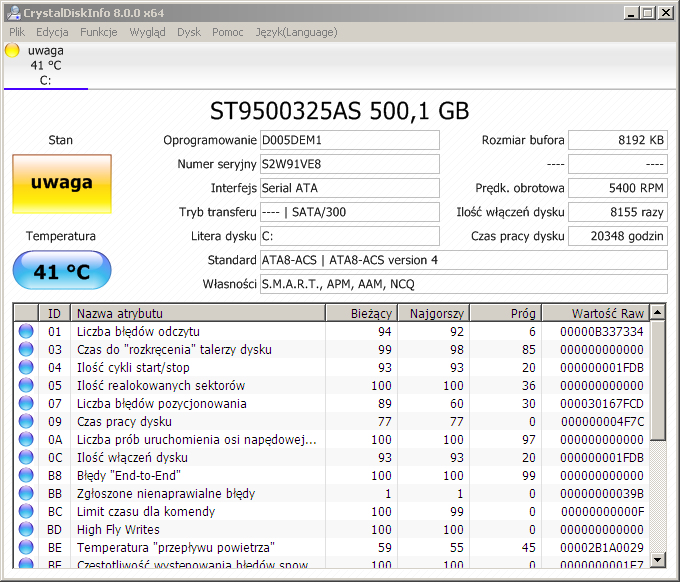Click the blue status orb for attribute 09
This screenshot has height=582, width=680.
(x=26, y=421)
